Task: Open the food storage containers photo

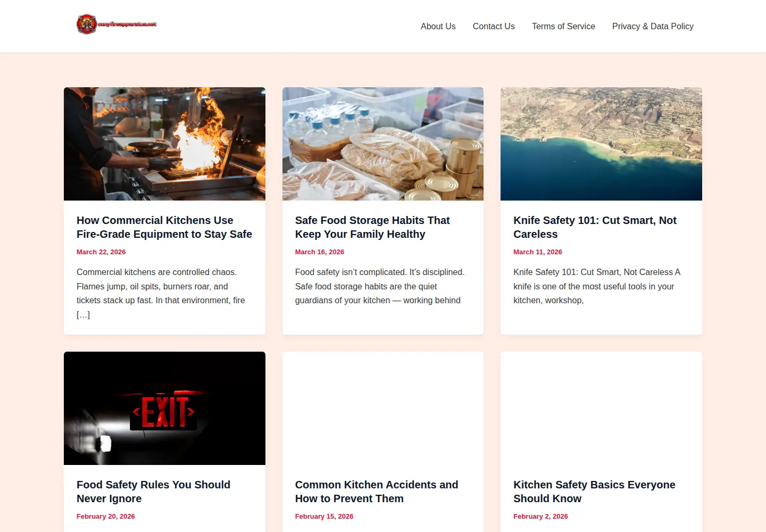Action: pos(383,144)
